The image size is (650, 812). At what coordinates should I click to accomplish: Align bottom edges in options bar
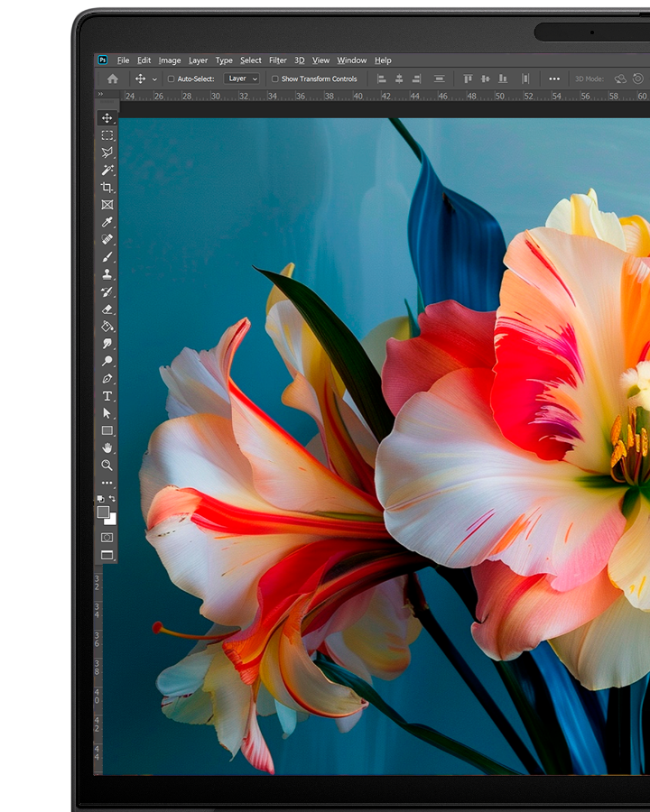tap(503, 78)
